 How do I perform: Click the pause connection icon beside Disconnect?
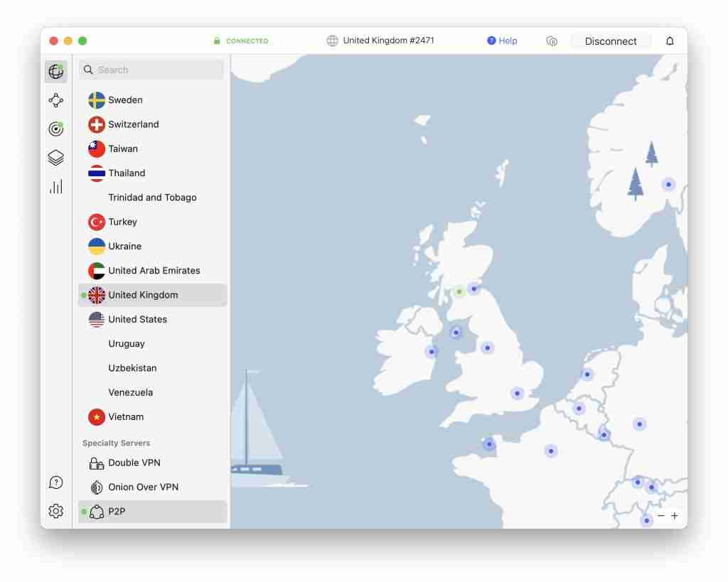[552, 41]
